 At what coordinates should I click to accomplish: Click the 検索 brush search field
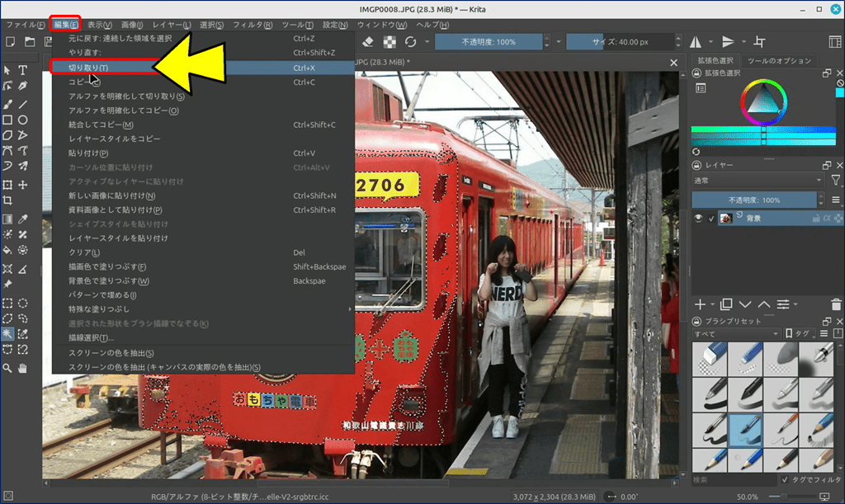click(733, 479)
